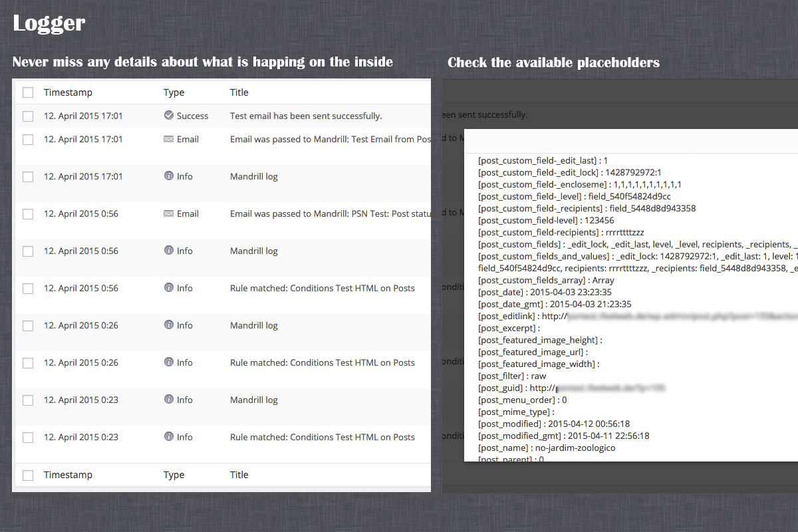798x532 pixels.
Task: Click Info icon beside 0:23 Rule matched entry
Action: [x=169, y=438]
